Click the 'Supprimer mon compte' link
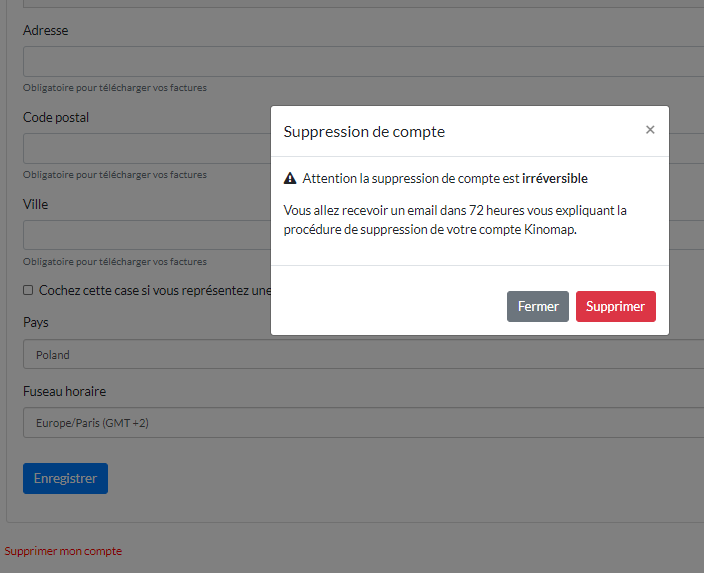The width and height of the screenshot is (704, 573). click(x=63, y=551)
